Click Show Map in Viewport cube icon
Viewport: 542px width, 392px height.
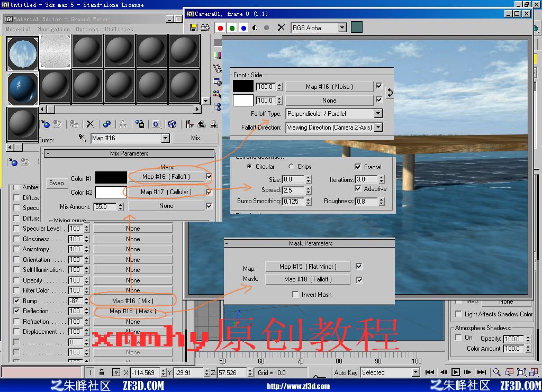pyautogui.click(x=172, y=124)
